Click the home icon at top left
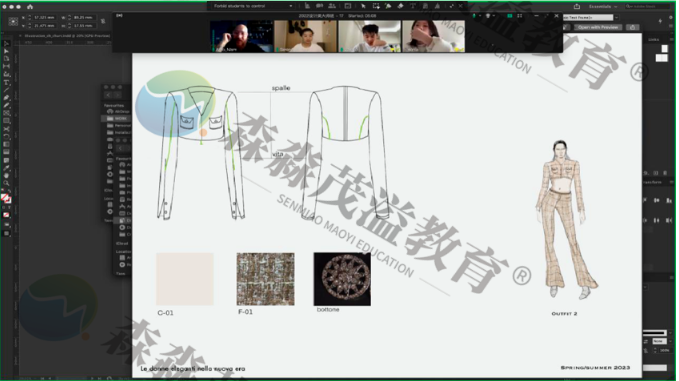This screenshot has height=381, width=679. (x=30, y=6)
